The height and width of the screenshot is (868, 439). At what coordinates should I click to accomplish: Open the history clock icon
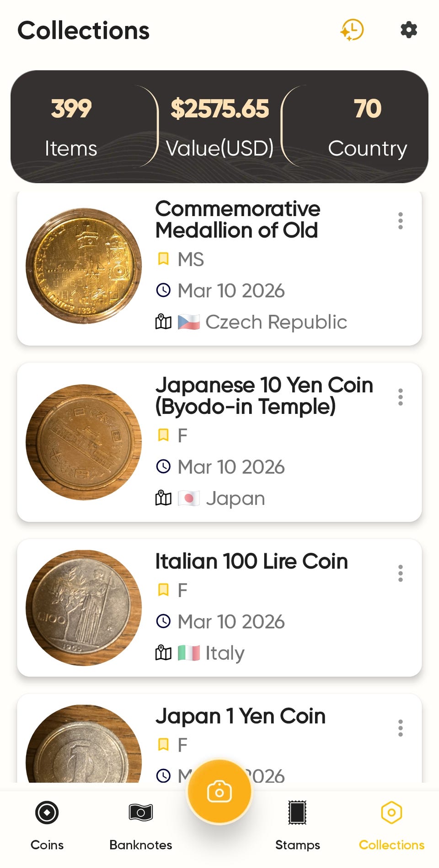[x=352, y=30]
